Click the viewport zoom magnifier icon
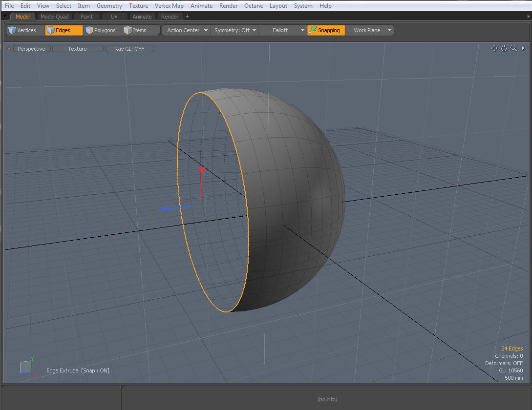This screenshot has width=532, height=410. 513,48
